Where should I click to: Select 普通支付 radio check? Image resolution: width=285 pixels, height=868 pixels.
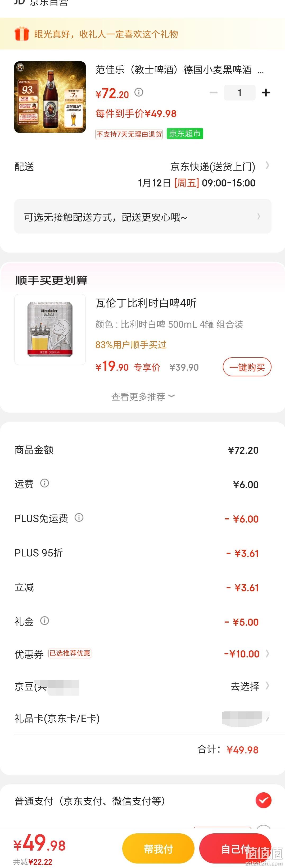point(263,800)
